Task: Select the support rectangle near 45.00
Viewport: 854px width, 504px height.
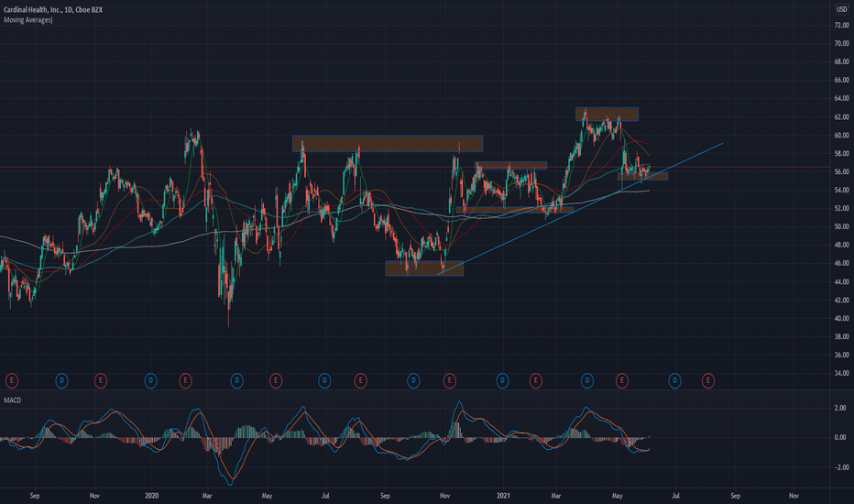Action: [424, 268]
